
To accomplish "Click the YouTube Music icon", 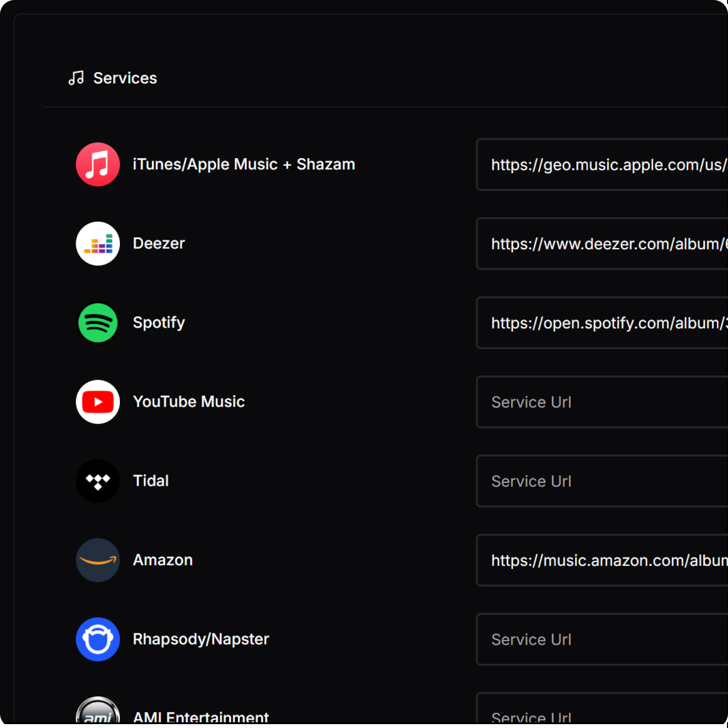I will [98, 402].
